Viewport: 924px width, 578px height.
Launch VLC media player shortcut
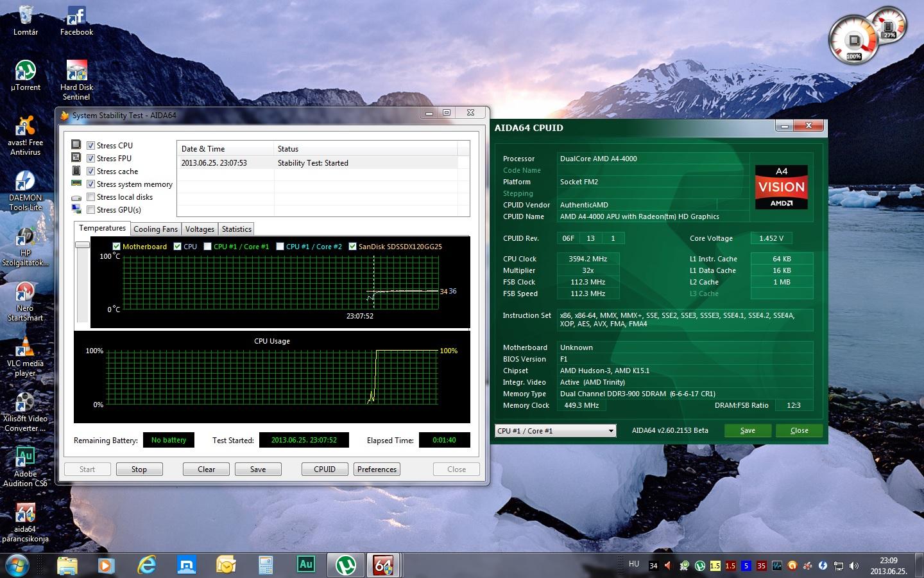click(26, 356)
